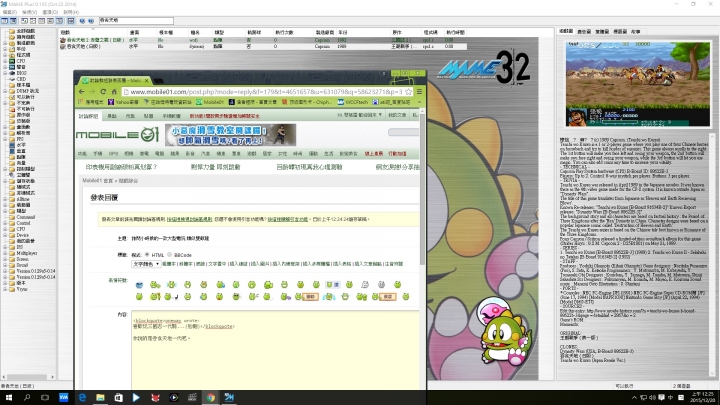Click mobile01 logo on page
720x405 pixels.
(118, 135)
